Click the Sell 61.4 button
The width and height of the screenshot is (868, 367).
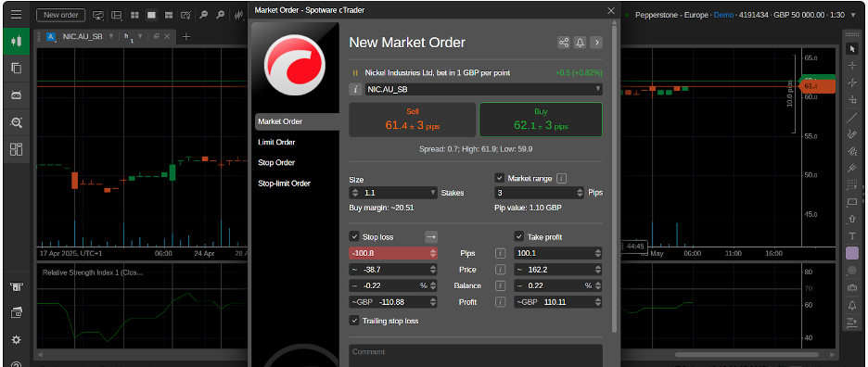413,120
